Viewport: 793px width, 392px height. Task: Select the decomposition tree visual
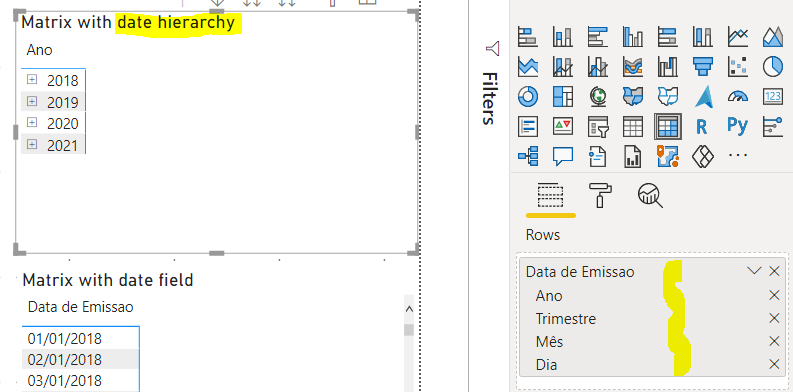[x=527, y=156]
